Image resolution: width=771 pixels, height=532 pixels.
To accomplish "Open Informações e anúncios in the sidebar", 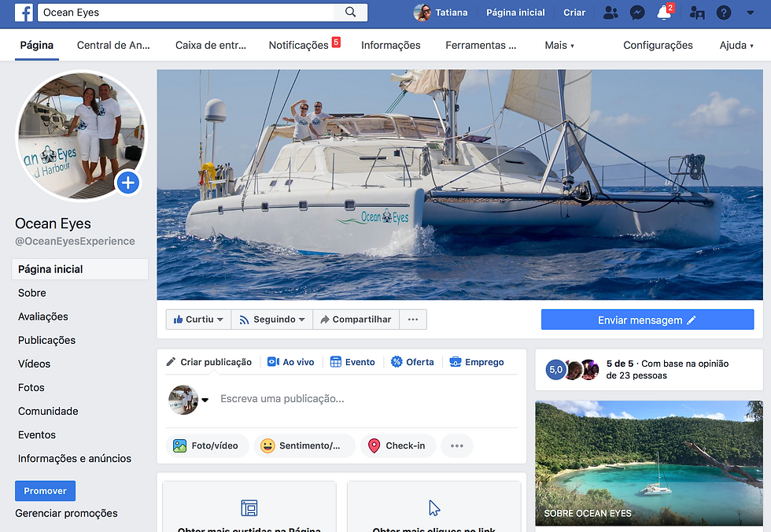I will pos(75,458).
